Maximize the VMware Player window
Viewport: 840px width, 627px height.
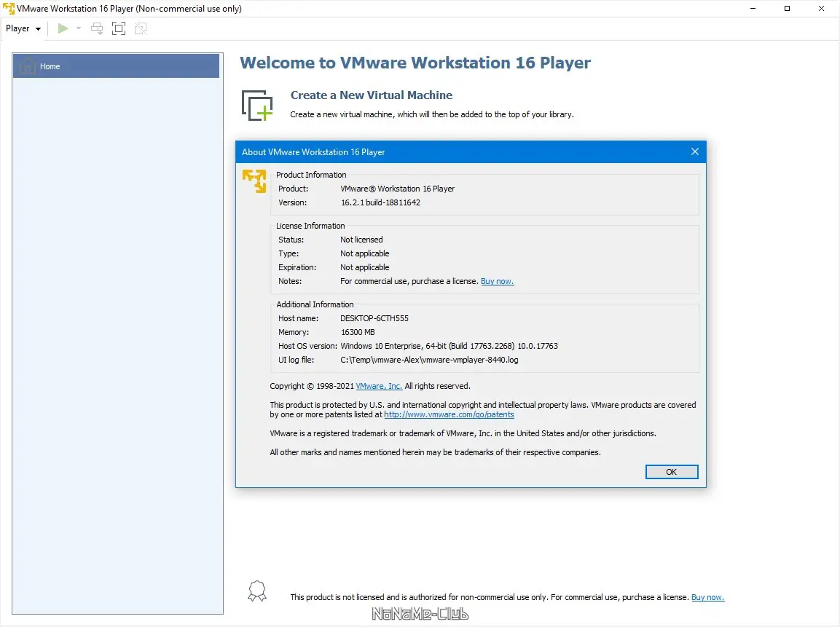click(x=787, y=9)
